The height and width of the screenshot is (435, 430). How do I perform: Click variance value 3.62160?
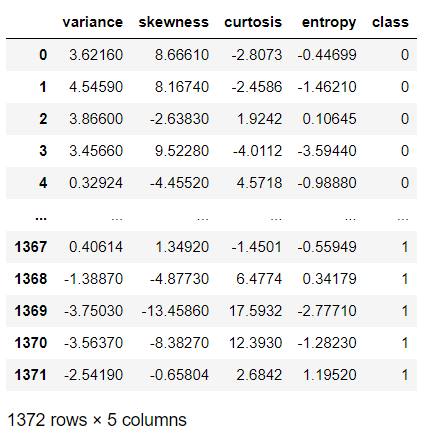[x=96, y=55]
